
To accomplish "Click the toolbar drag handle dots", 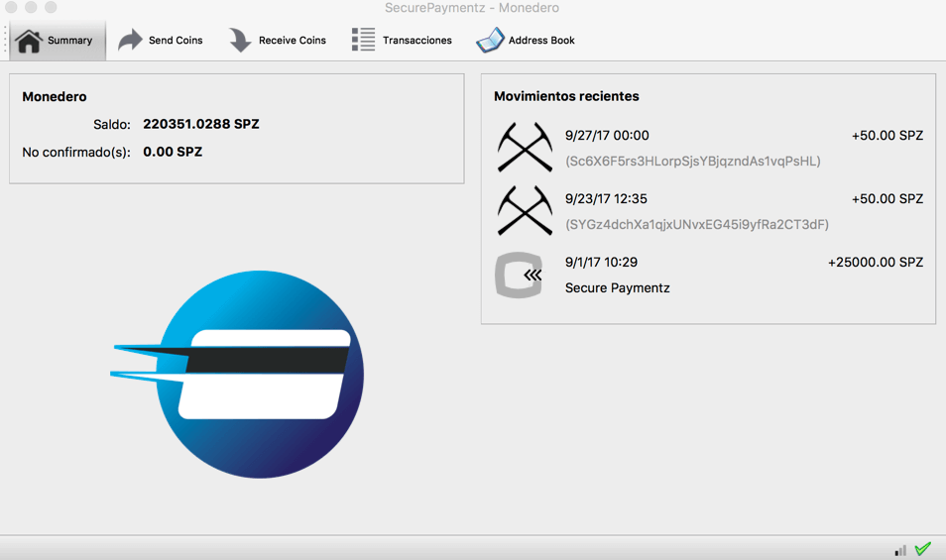I will tap(5, 41).
